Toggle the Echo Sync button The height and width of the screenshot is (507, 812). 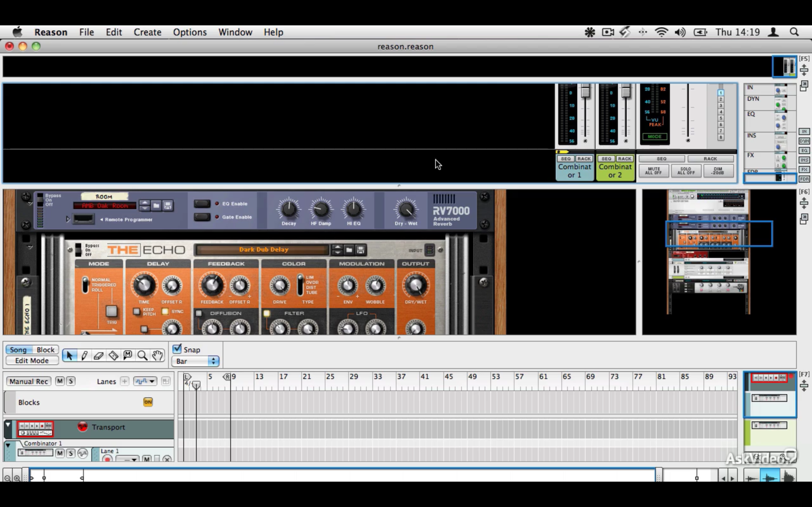pyautogui.click(x=165, y=311)
